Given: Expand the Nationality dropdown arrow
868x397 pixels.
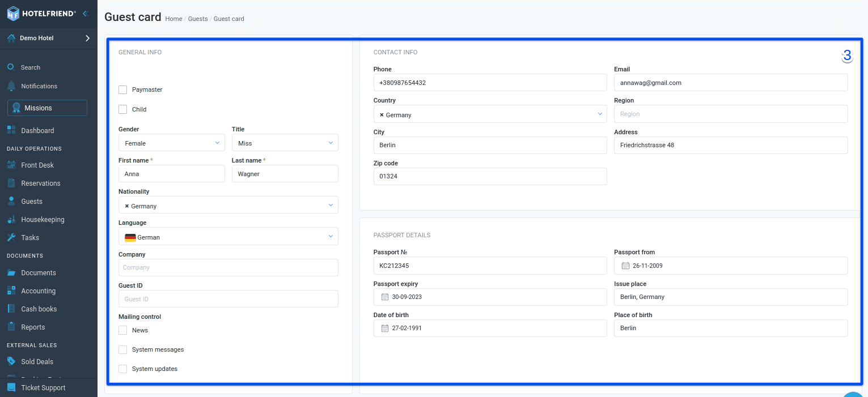Looking at the screenshot, I should pyautogui.click(x=331, y=205).
